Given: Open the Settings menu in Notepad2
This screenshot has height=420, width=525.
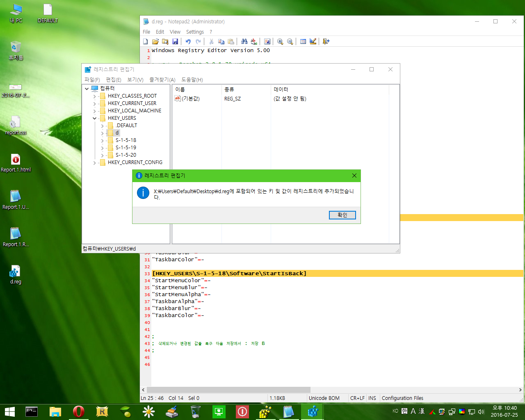Looking at the screenshot, I should tap(195, 32).
